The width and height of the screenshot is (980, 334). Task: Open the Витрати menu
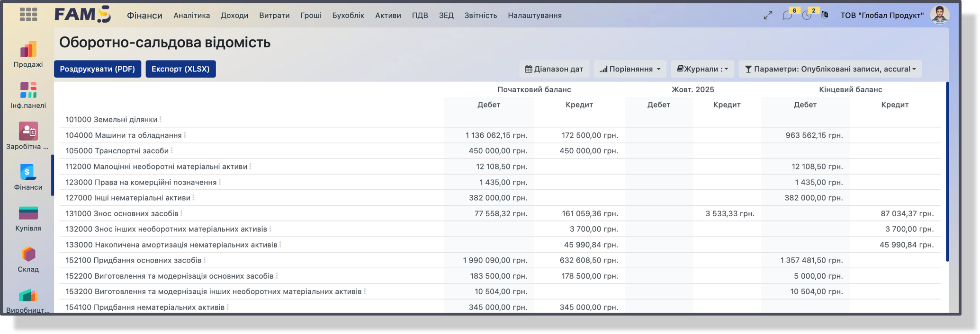274,15
